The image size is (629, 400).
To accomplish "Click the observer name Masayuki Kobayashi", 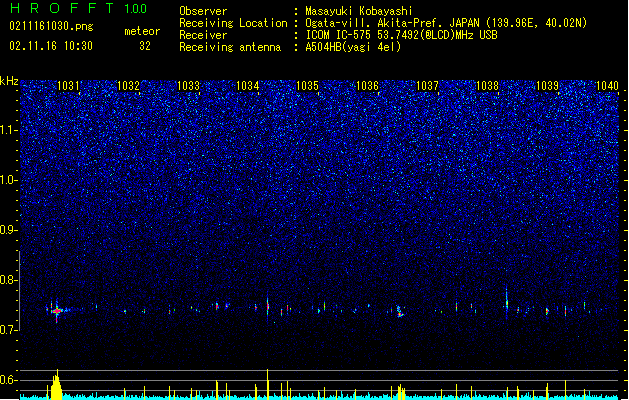I will pos(358,11).
